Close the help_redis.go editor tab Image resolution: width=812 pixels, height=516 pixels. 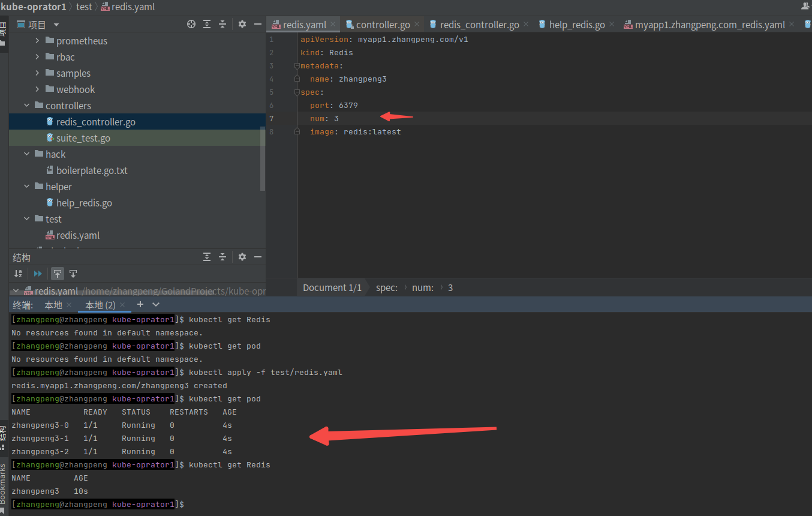tap(612, 25)
